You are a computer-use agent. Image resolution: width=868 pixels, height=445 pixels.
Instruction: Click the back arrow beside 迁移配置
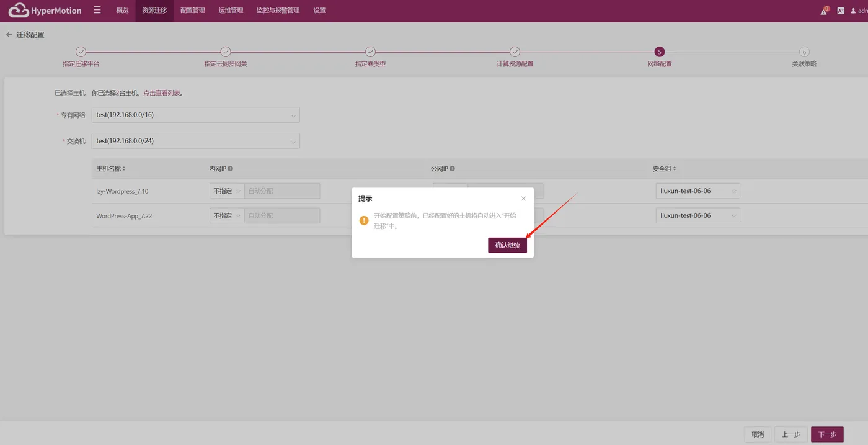pos(9,35)
